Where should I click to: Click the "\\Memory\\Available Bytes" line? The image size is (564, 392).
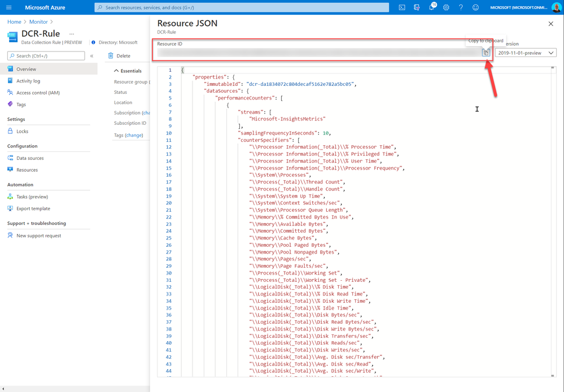point(288,224)
